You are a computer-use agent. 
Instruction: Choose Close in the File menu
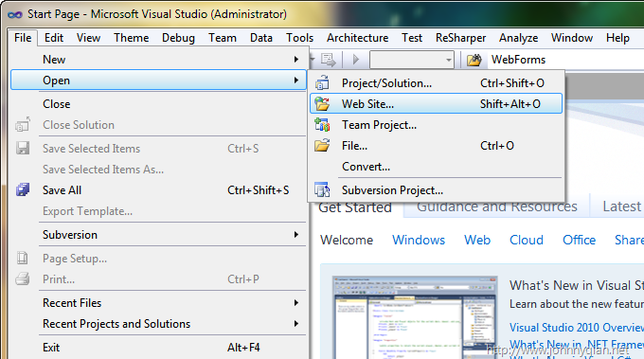point(158,104)
